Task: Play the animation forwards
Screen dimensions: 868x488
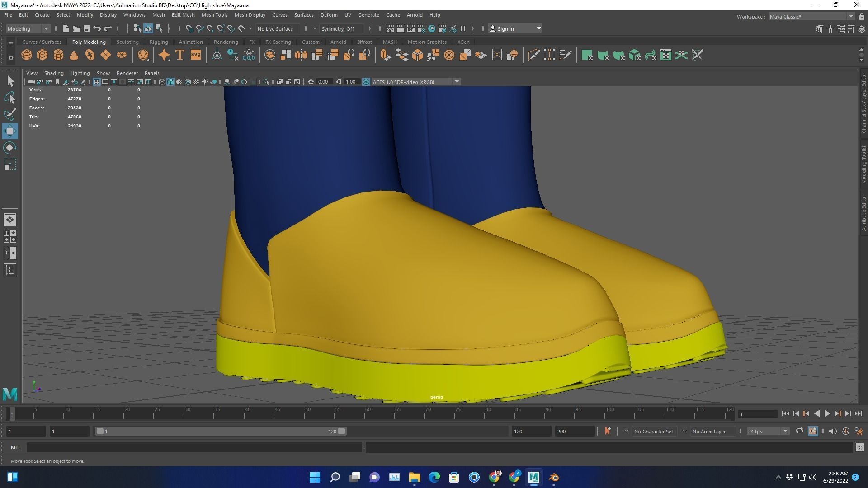Action: tap(827, 413)
